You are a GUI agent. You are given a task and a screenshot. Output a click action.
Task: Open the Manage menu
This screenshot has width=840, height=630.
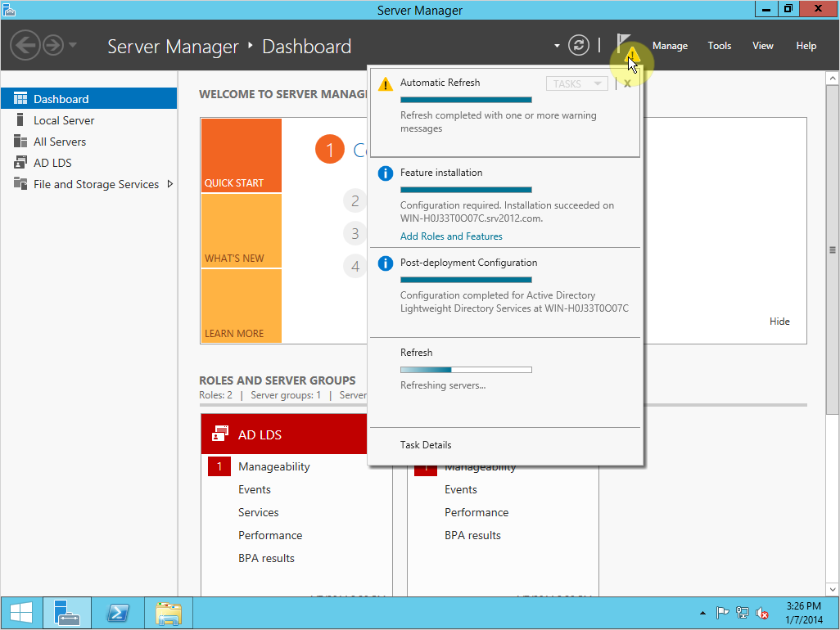670,46
